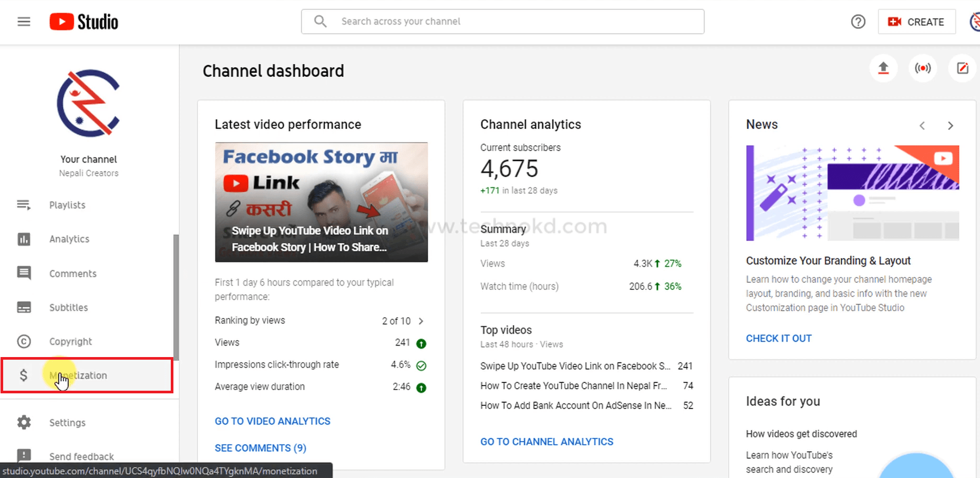Click the Playlists icon in sidebar
This screenshot has width=980, height=478.
pos(24,205)
